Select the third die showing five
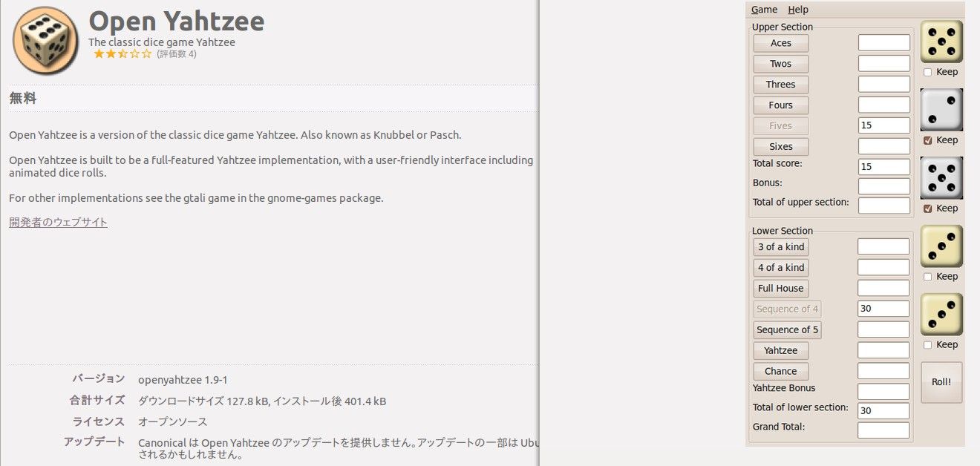Viewport: 980px width, 466px height. 941,177
